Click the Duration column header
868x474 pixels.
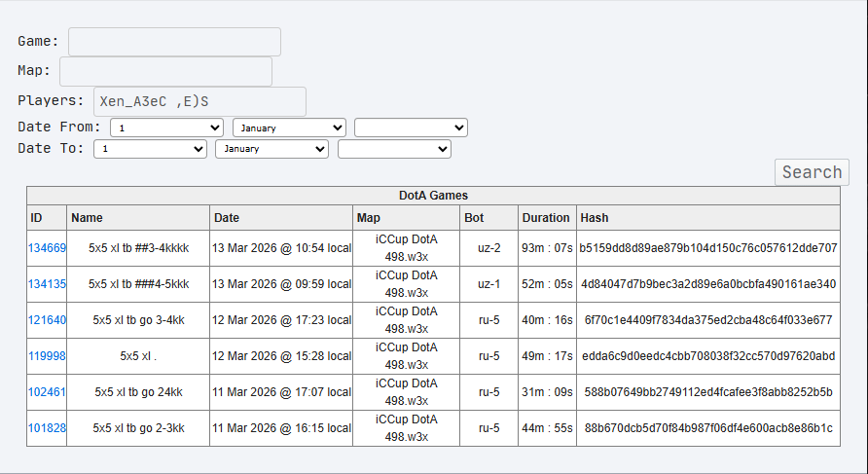click(546, 218)
